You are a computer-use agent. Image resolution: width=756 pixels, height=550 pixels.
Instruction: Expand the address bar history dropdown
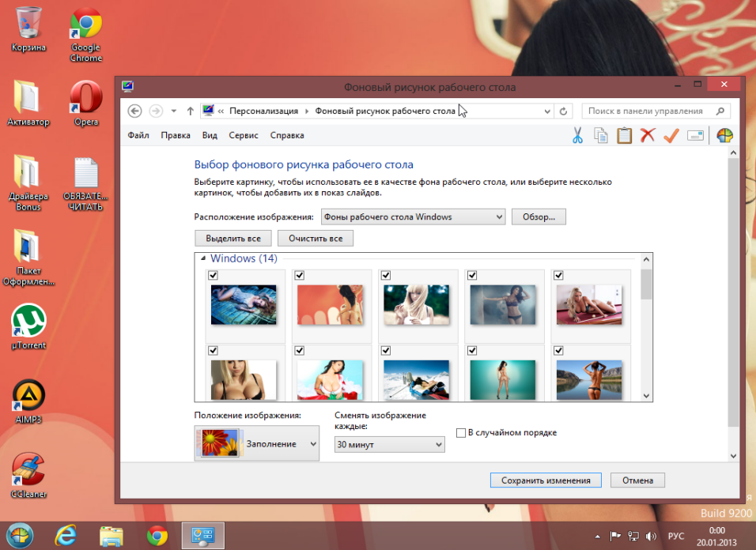click(546, 111)
